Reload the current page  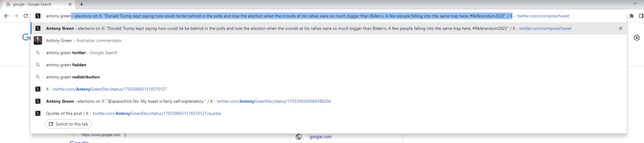tap(26, 16)
